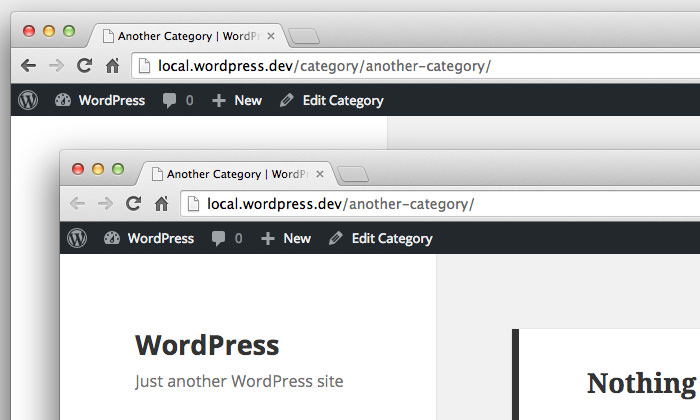Image resolution: width=700 pixels, height=420 pixels.
Task: Open the comments bubble in the rear window admin bar
Action: (x=169, y=101)
